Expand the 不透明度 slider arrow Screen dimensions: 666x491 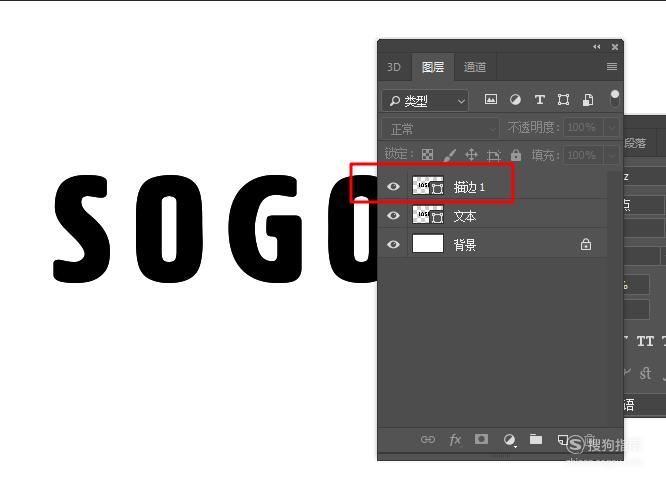click(x=612, y=127)
